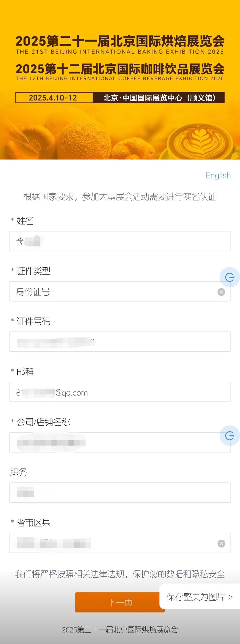Viewport: 240px width, 644px height.
Task: Tap the arrow on 保存整页为图片
Action: pos(230,597)
